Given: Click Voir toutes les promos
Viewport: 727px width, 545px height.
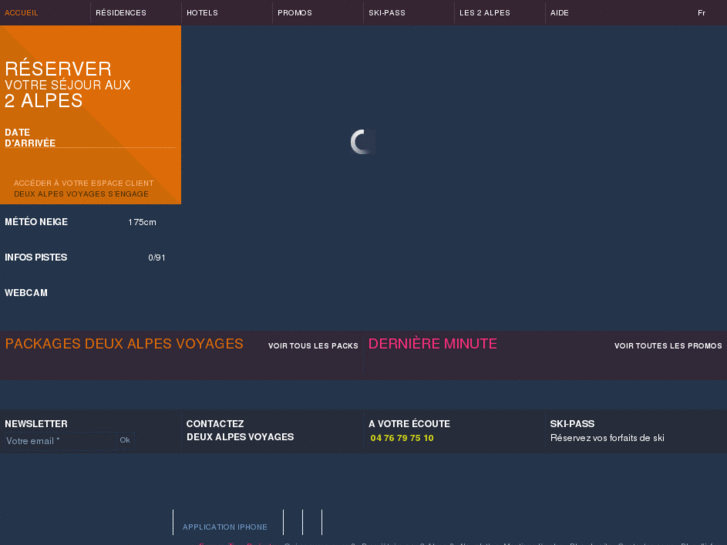Looking at the screenshot, I should coord(668,346).
